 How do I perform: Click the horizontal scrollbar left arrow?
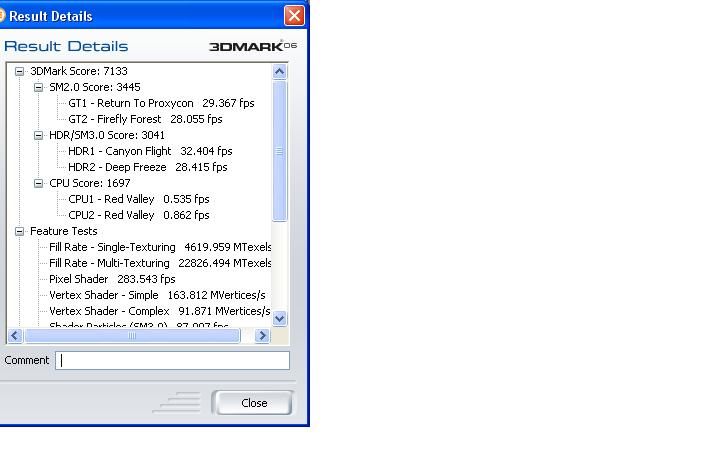(x=15, y=336)
